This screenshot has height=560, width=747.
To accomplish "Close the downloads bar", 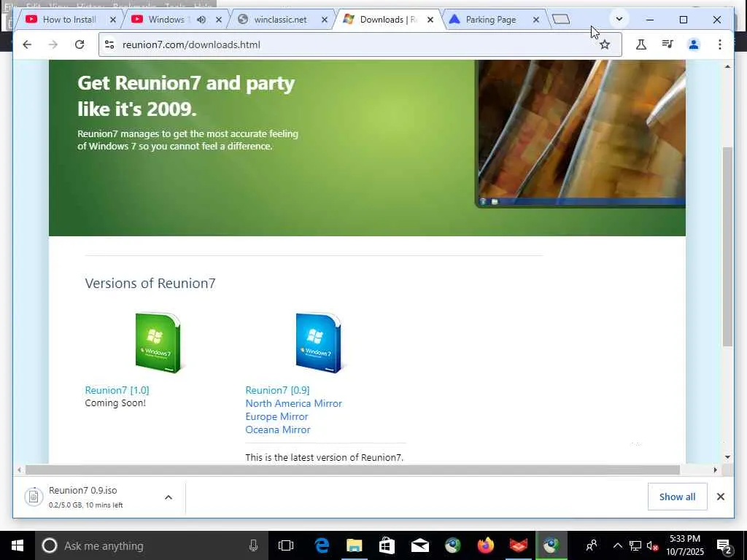I will click(x=720, y=497).
